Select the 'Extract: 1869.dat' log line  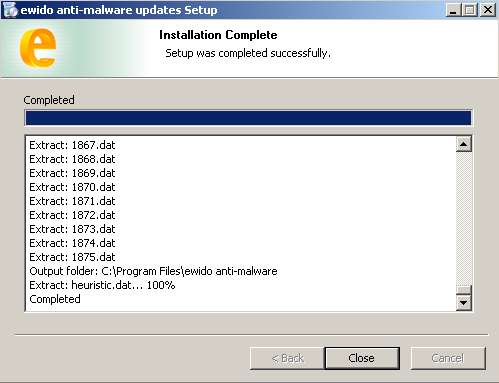72,173
